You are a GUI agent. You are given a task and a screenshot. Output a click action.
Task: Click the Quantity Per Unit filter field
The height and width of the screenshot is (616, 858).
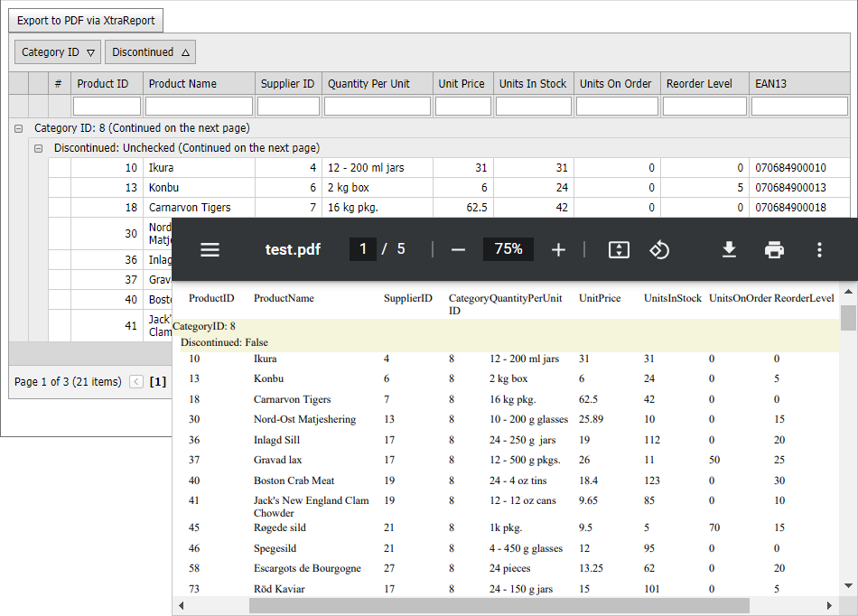click(378, 107)
